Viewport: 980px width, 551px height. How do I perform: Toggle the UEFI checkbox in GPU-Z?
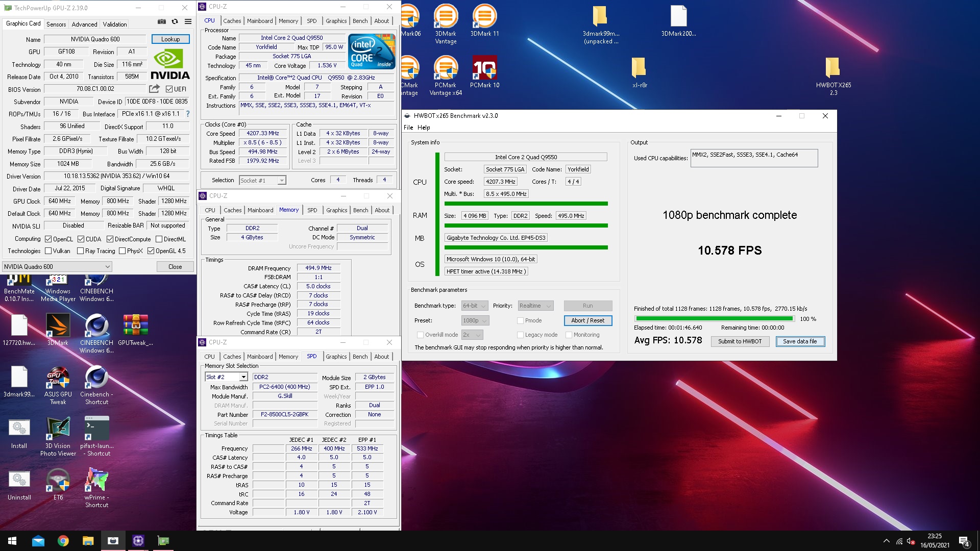pos(169,89)
